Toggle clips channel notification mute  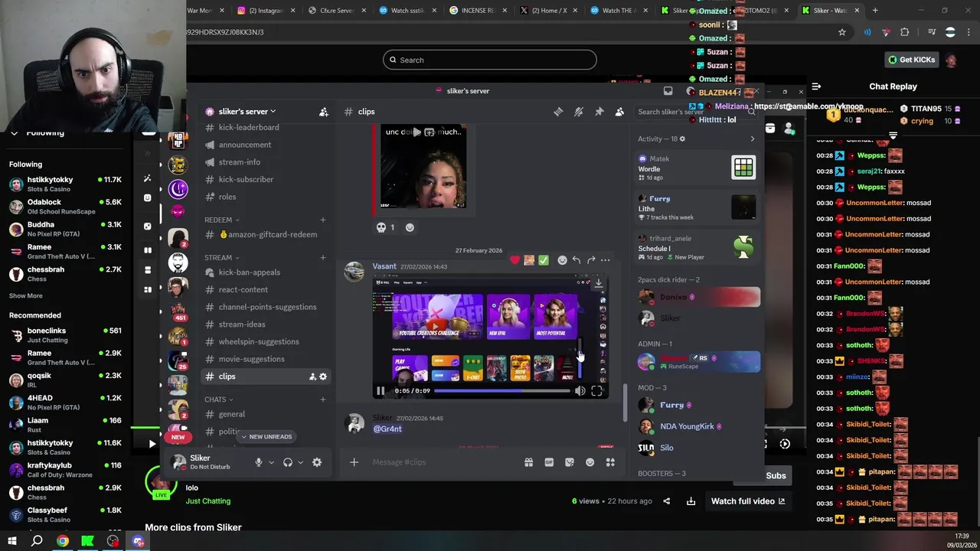coord(579,112)
